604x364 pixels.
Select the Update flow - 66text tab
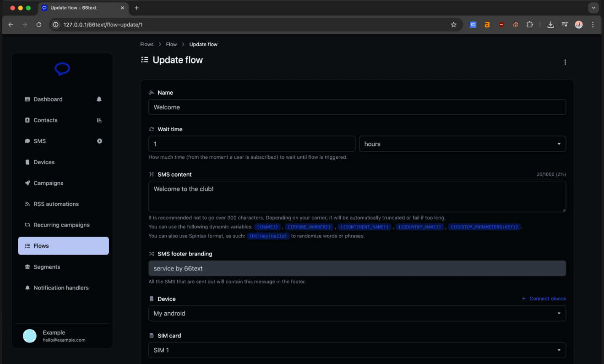click(x=83, y=8)
